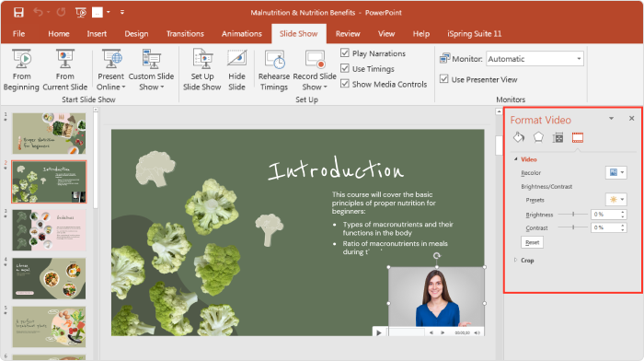Select slide 2 Introduction thumbnail
The height and width of the screenshot is (361, 644).
(49, 181)
